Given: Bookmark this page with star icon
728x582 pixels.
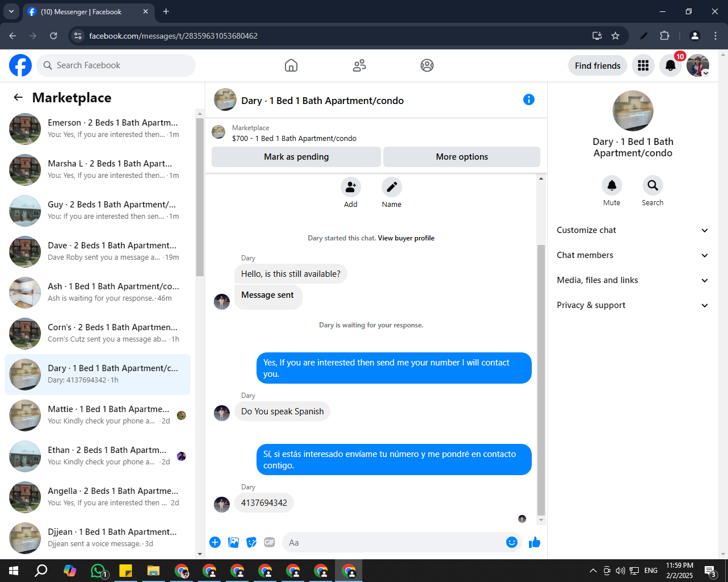Looking at the screenshot, I should click(x=615, y=36).
